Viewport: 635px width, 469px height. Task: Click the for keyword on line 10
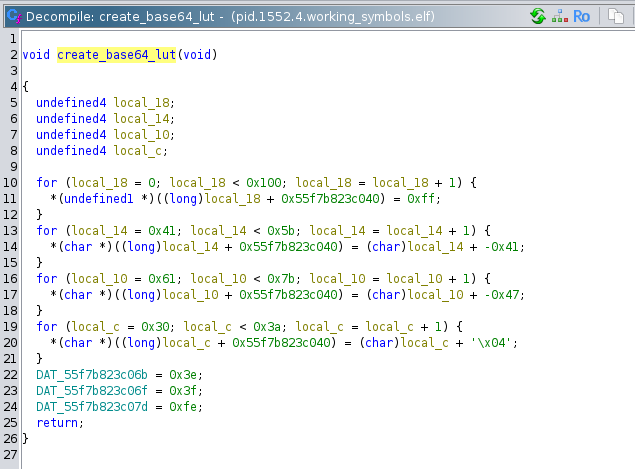pyautogui.click(x=47, y=183)
